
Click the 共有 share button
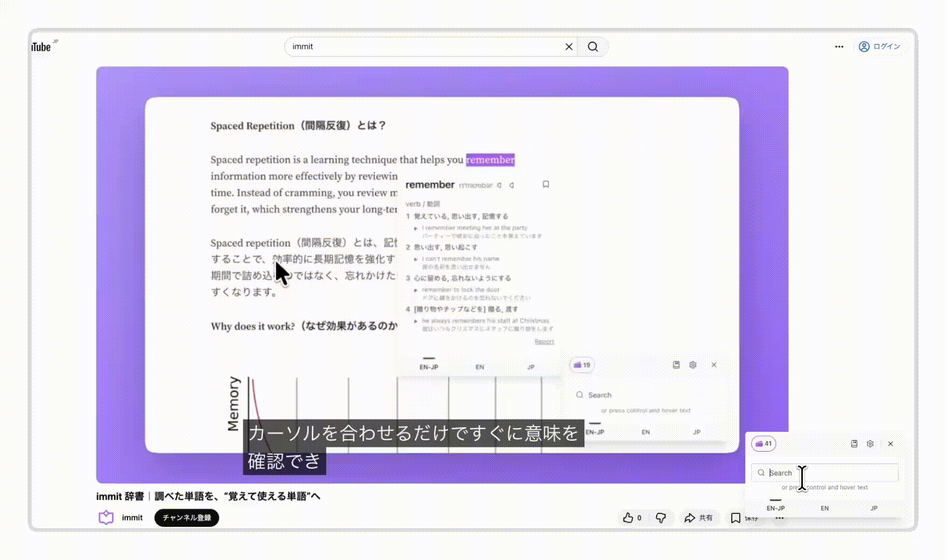pyautogui.click(x=698, y=517)
